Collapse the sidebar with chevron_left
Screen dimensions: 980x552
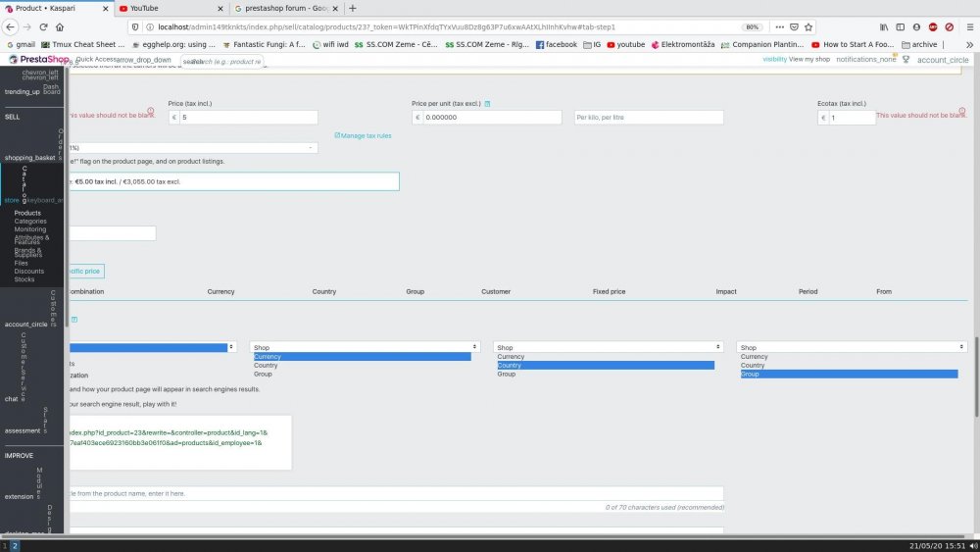pyautogui.click(x=40, y=74)
